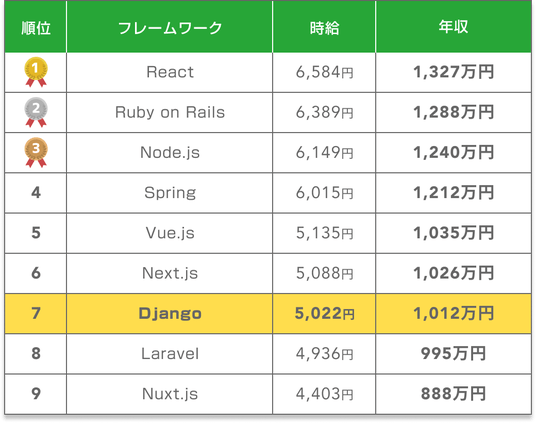Screen dimensions: 536x423
Task: Click the Node.js framework cell
Action: tap(170, 153)
